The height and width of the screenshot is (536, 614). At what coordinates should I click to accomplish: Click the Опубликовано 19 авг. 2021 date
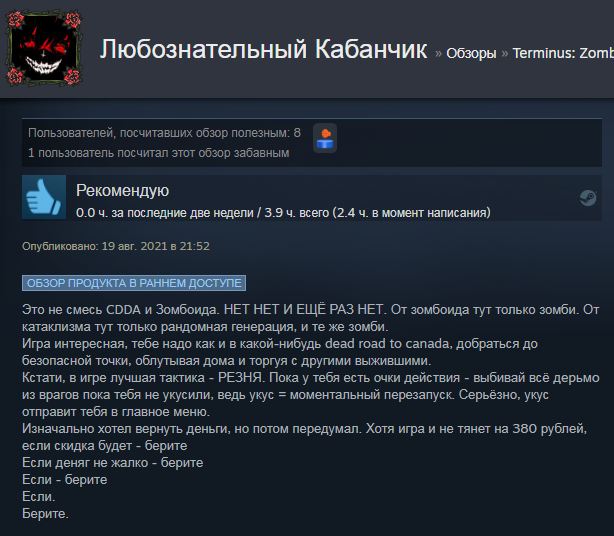coord(116,246)
